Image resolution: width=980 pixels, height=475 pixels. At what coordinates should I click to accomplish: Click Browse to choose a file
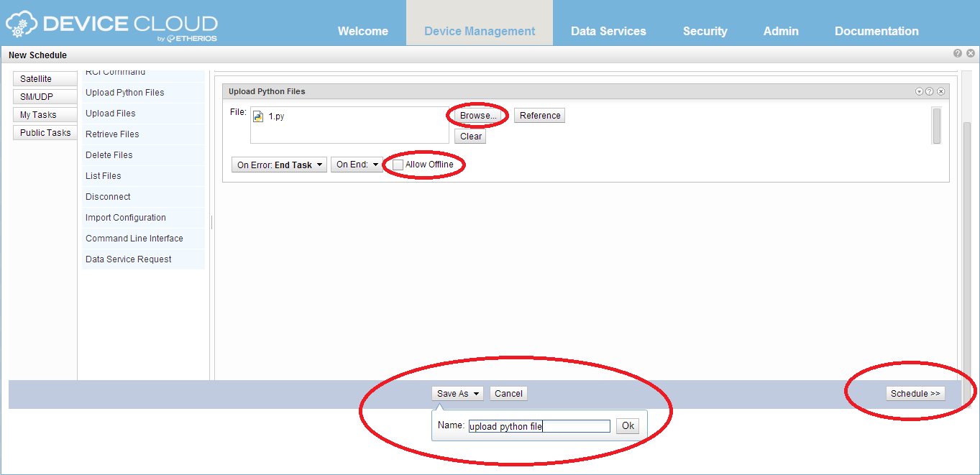point(478,116)
